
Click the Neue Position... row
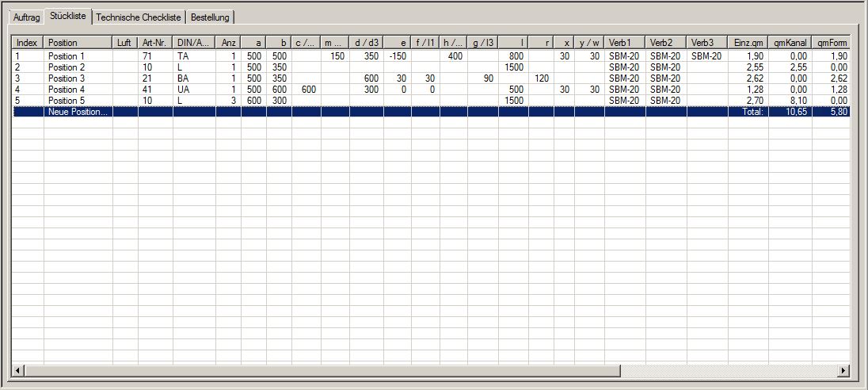pos(77,112)
